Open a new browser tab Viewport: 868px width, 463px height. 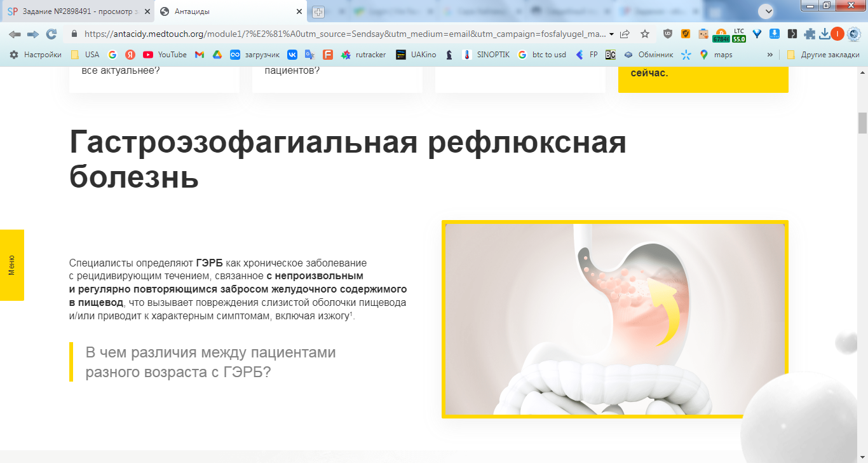click(x=318, y=12)
